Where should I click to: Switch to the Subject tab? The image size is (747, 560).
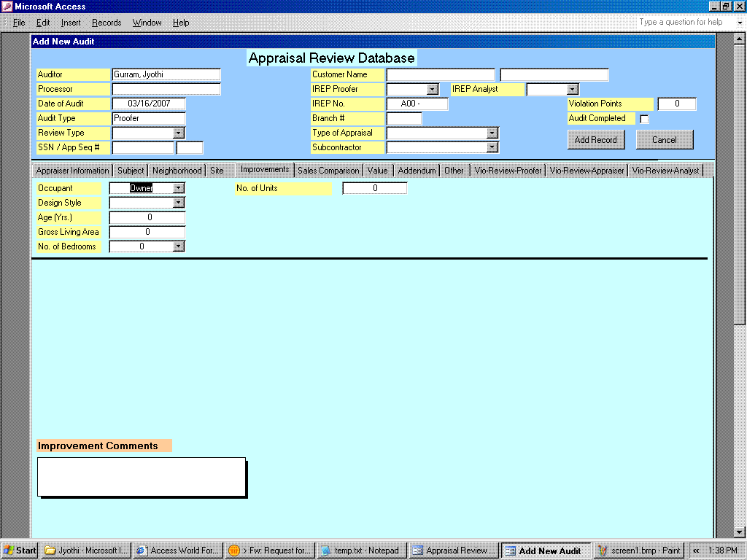(x=131, y=171)
